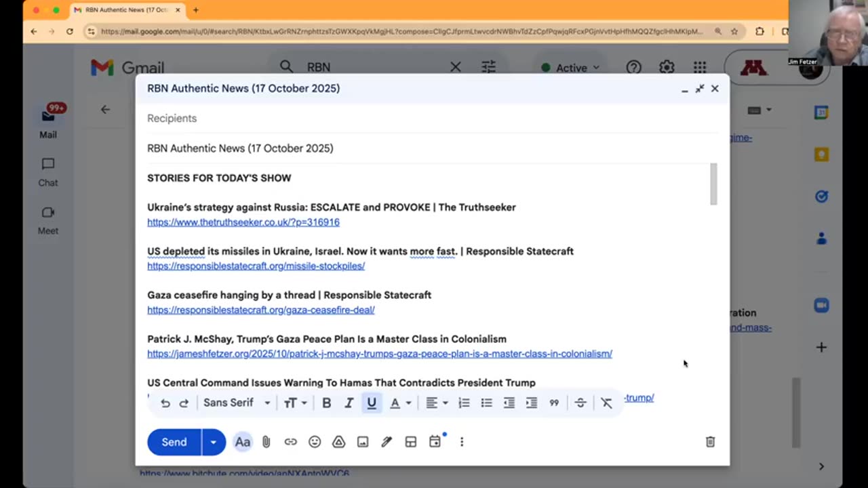This screenshot has width=868, height=488.
Task: Click remove formatting icon
Action: 607,403
